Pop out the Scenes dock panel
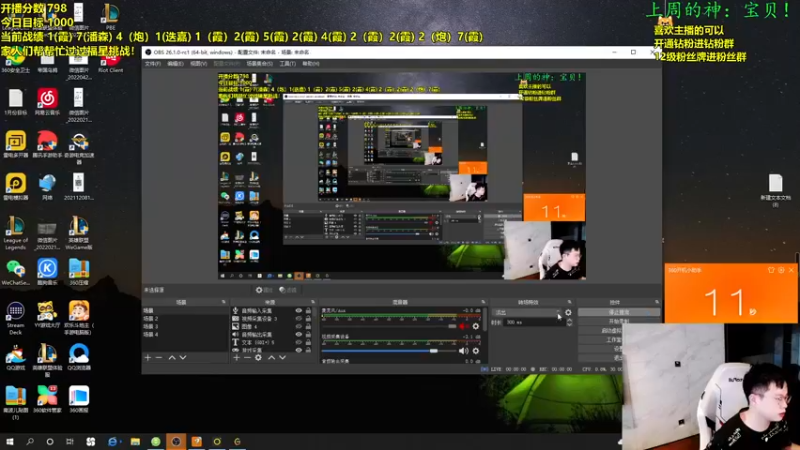 point(223,302)
